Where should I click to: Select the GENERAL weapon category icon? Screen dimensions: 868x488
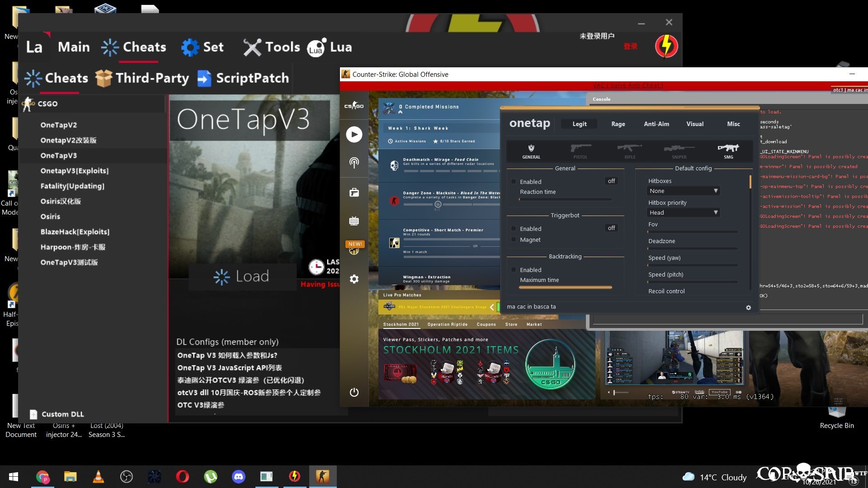[x=531, y=151]
